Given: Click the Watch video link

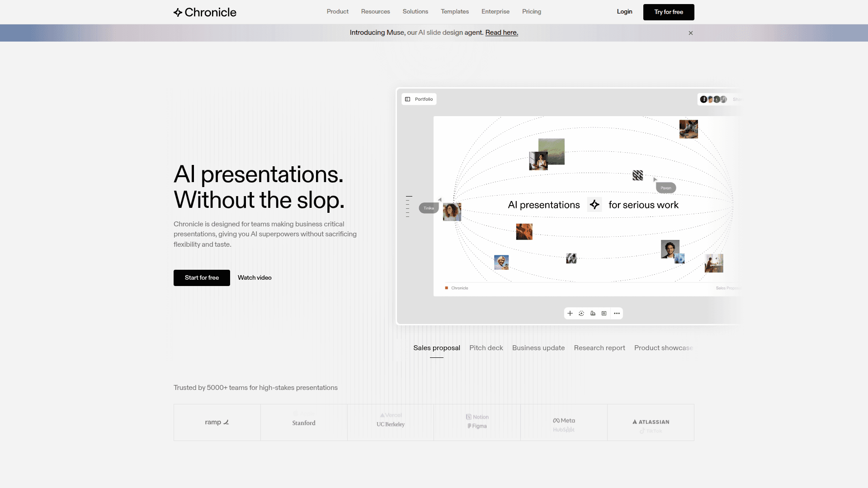Looking at the screenshot, I should point(255,277).
